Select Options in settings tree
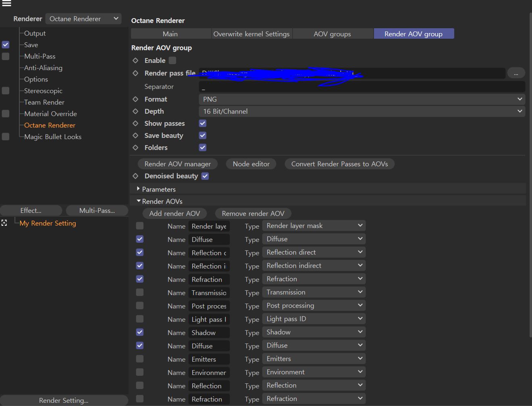The height and width of the screenshot is (406, 532). tap(36, 79)
